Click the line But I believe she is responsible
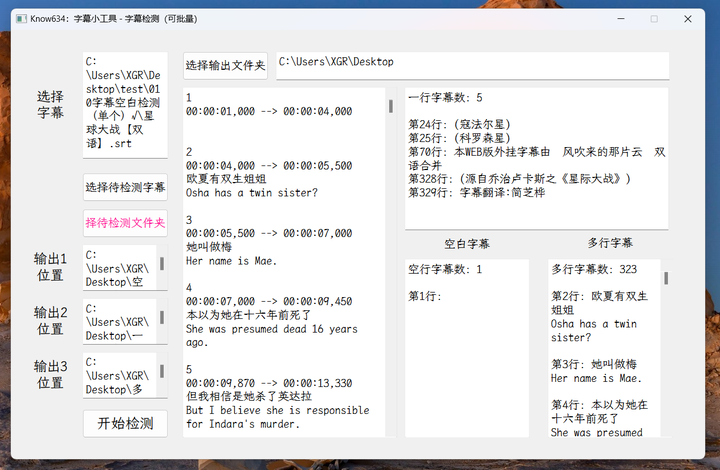The height and width of the screenshot is (470, 720). coord(277,410)
